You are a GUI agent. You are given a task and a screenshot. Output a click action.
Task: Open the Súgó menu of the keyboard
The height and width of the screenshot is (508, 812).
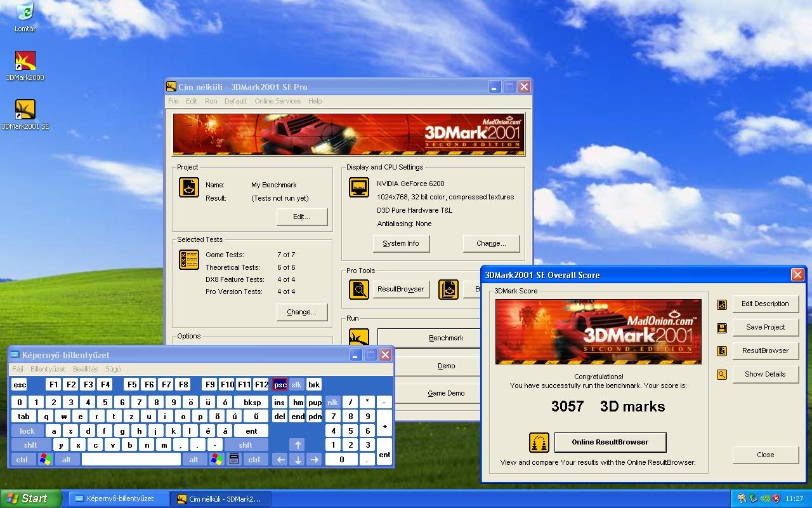point(113,369)
